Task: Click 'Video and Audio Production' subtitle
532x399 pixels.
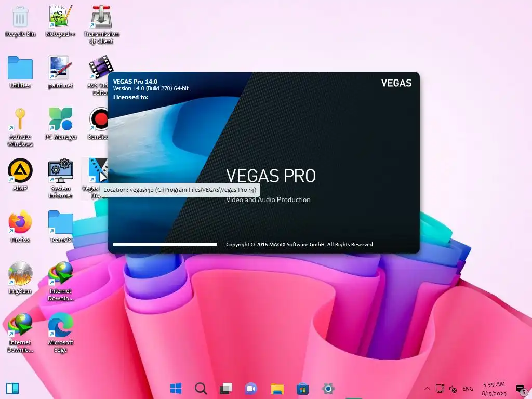Action: coord(269,200)
